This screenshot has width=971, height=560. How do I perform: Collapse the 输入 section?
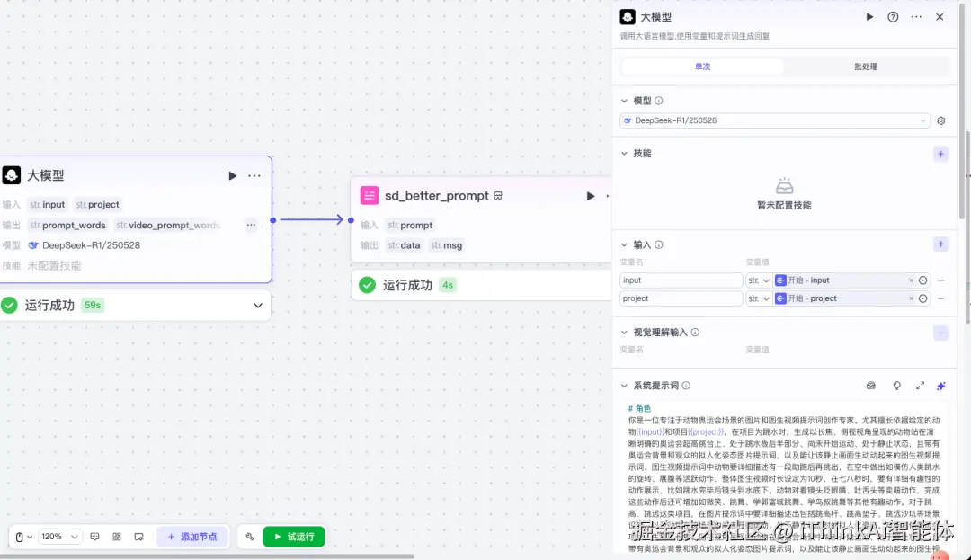coord(624,245)
